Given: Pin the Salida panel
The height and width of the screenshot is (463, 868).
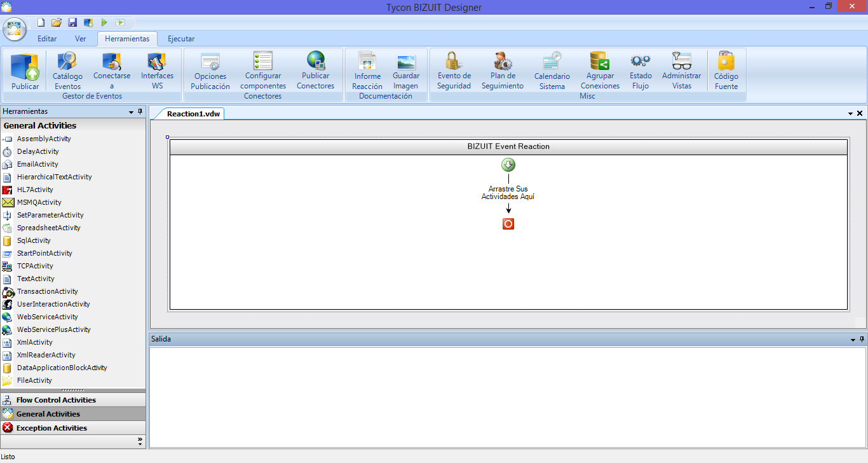Looking at the screenshot, I should 862,340.
